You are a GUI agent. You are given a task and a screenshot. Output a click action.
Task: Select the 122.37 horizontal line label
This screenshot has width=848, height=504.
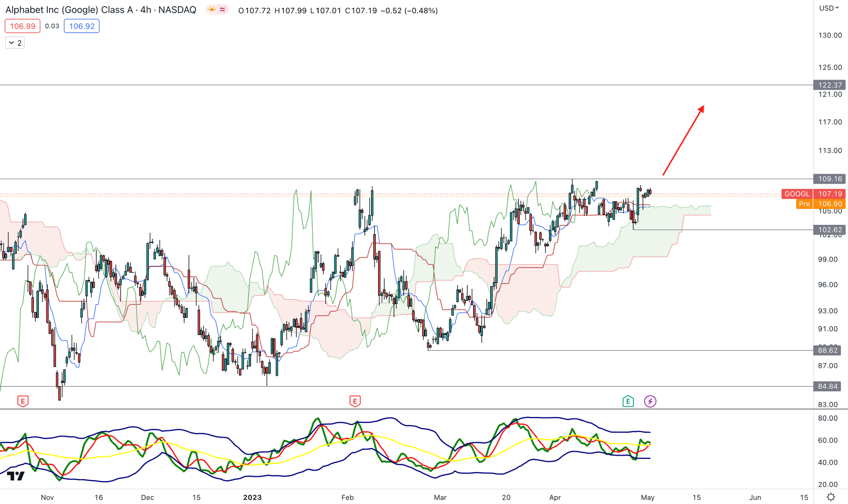(x=830, y=85)
